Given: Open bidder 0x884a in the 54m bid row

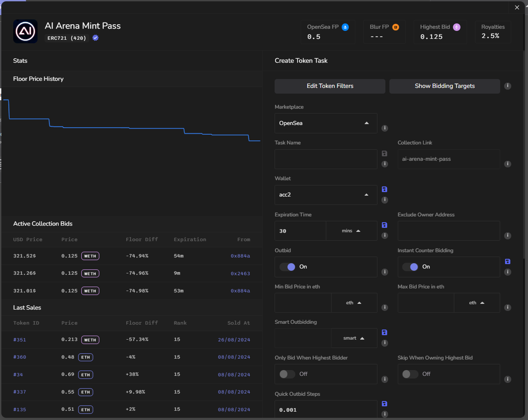Looking at the screenshot, I should pyautogui.click(x=240, y=256).
